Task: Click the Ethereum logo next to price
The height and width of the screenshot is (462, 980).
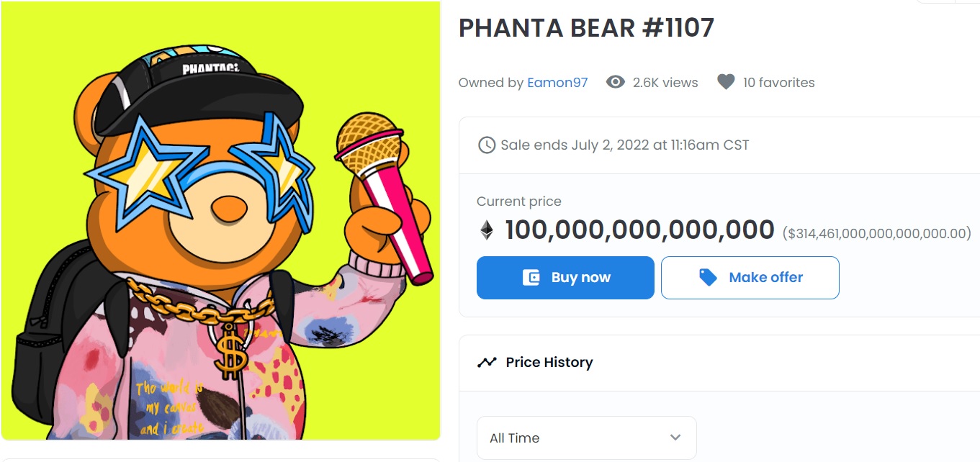Action: [x=487, y=230]
